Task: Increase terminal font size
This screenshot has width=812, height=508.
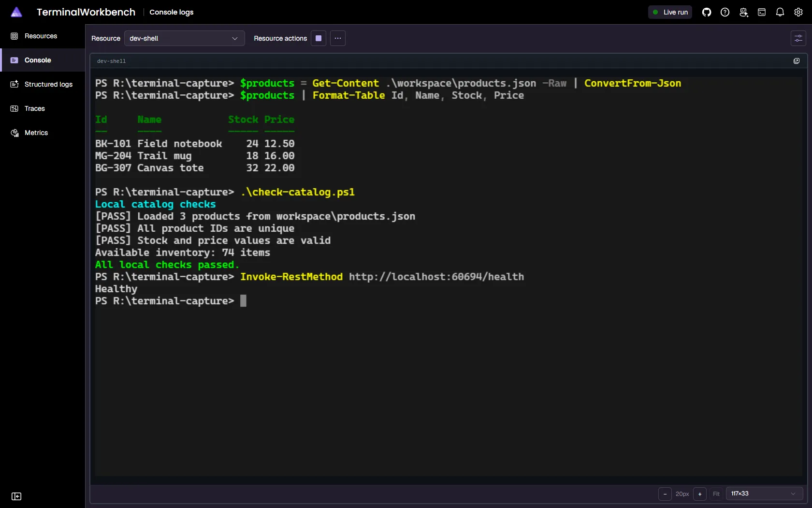Action: [700, 494]
